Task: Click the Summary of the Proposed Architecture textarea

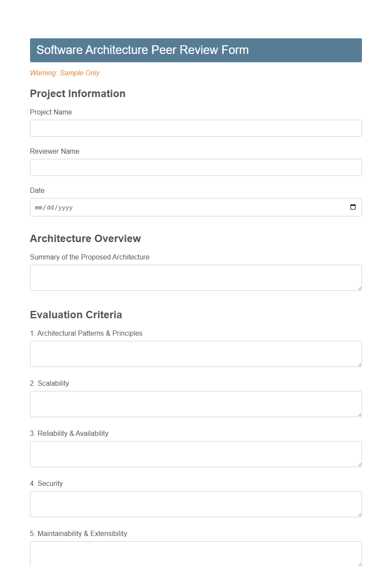Action: click(196, 277)
